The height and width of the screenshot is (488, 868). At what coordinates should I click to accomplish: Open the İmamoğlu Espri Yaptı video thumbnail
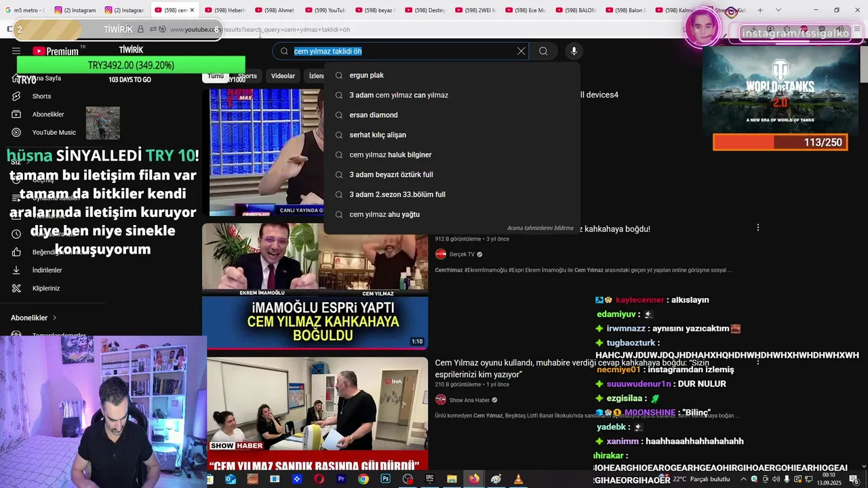tap(315, 287)
